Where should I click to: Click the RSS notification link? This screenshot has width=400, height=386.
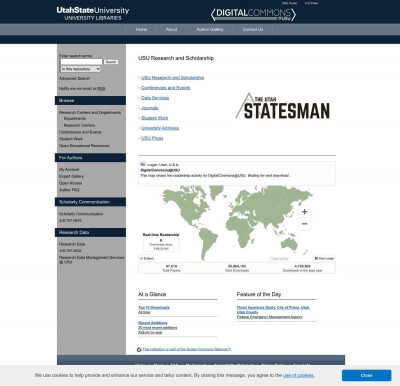point(101,89)
